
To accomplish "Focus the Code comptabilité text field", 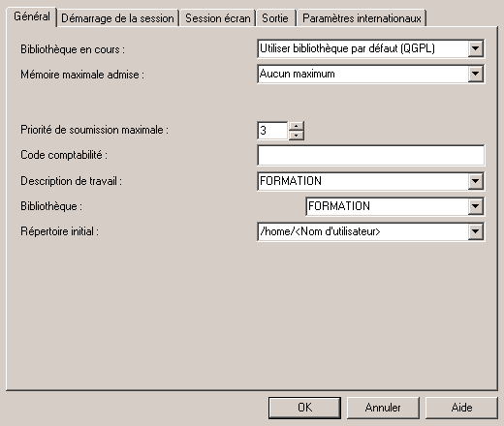I will (x=371, y=155).
